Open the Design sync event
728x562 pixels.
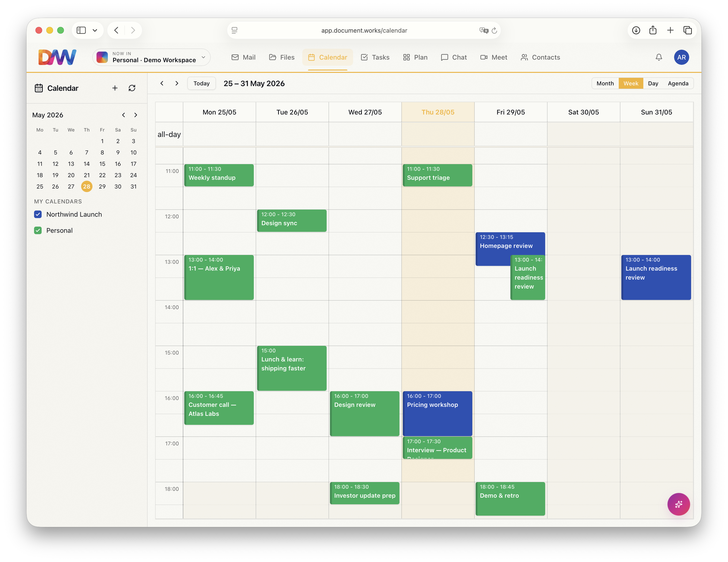tap(292, 220)
